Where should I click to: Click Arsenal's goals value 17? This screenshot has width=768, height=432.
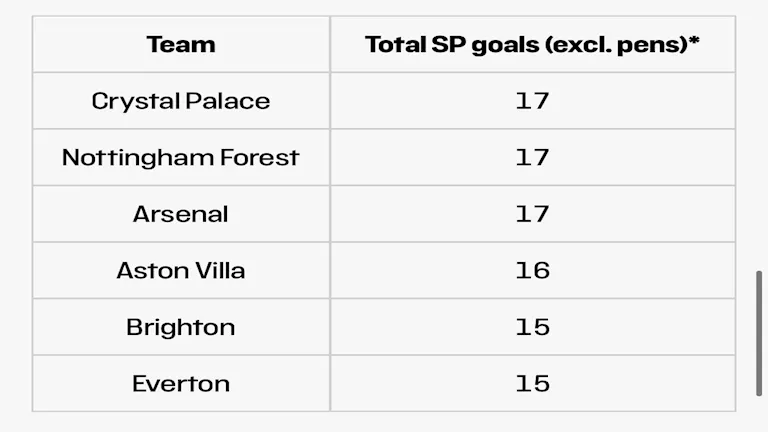532,214
